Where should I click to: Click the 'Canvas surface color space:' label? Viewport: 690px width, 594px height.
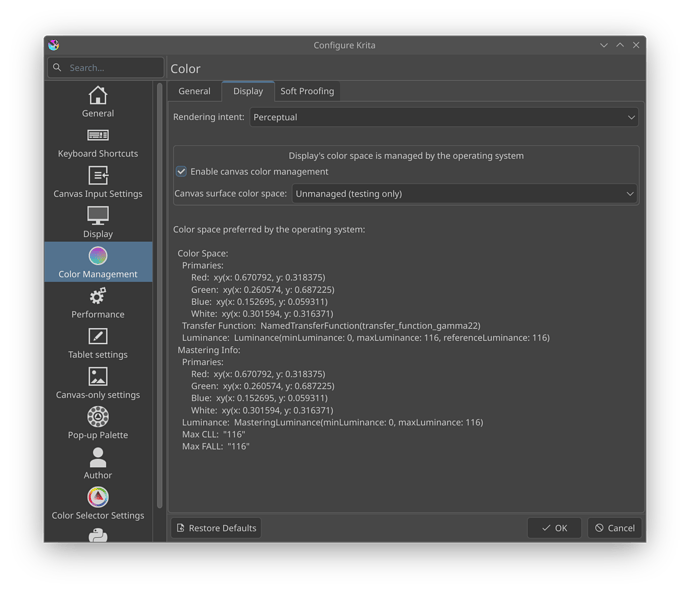click(x=231, y=194)
